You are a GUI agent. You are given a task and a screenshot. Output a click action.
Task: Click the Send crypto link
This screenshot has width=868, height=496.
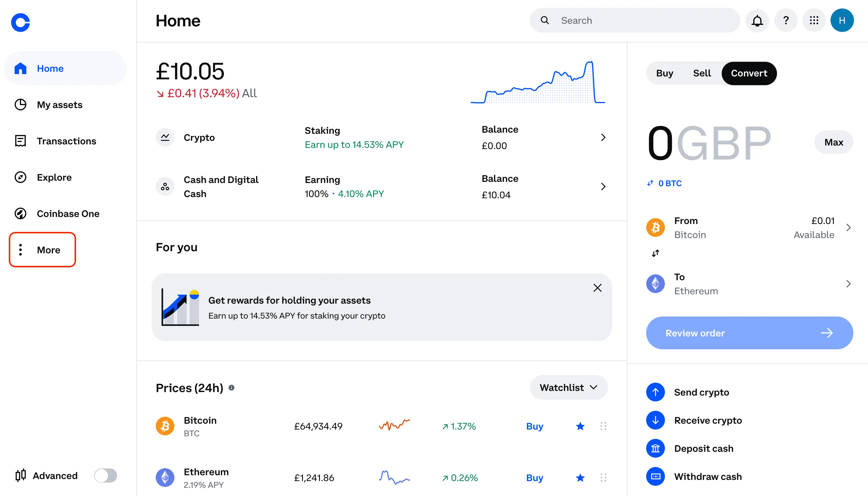[x=701, y=392]
